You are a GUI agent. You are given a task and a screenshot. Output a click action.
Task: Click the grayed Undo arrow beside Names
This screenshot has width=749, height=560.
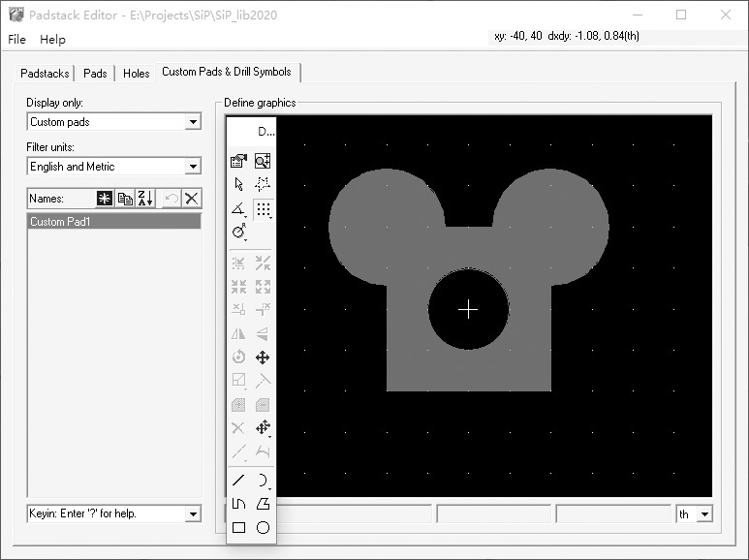[172, 198]
